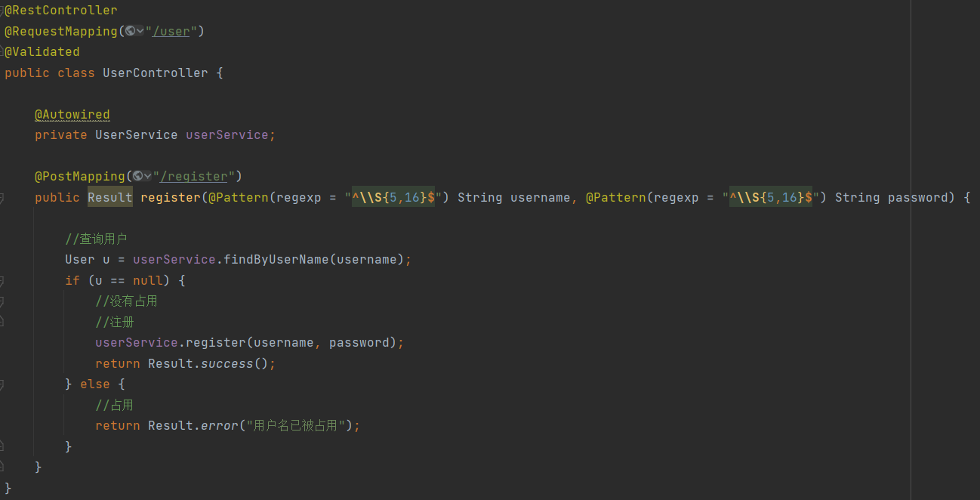Click userService field name in private declaration

tap(227, 135)
